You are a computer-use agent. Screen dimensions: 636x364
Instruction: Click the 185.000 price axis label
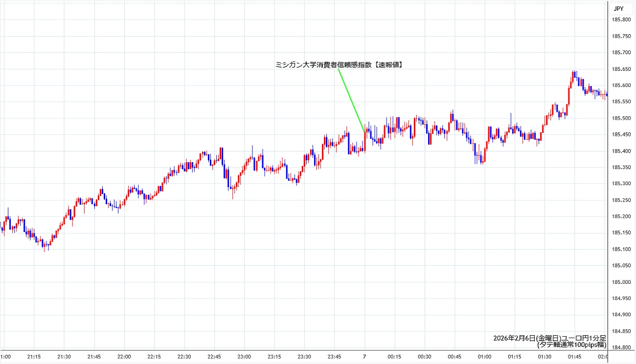pyautogui.click(x=621, y=282)
